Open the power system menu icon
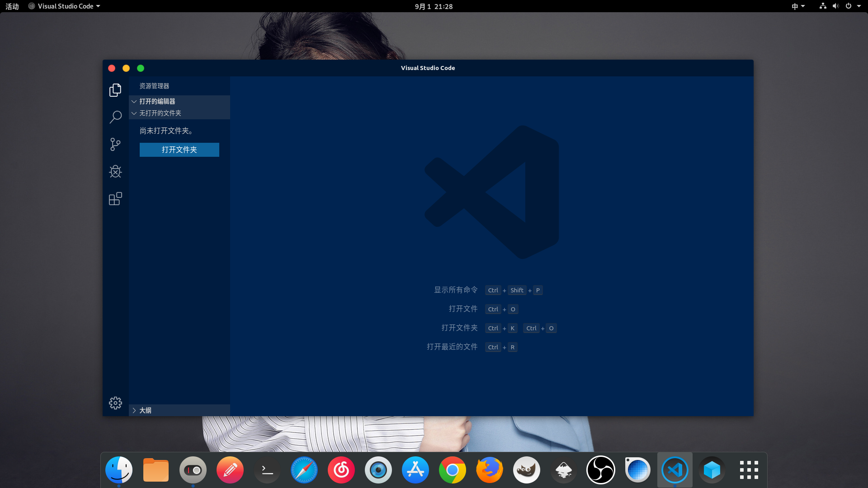 tap(849, 6)
